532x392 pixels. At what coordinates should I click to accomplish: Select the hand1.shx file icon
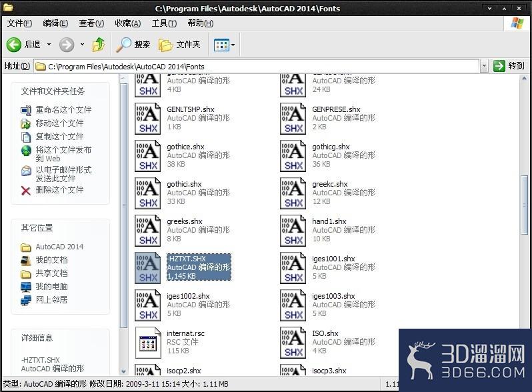click(293, 231)
